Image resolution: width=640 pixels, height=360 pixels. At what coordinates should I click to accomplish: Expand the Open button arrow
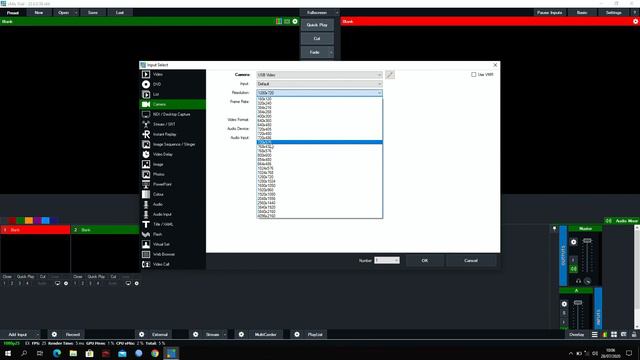(76, 13)
